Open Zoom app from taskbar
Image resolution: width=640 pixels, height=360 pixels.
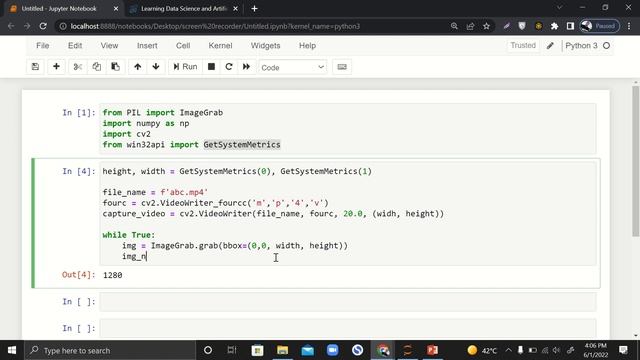(333, 350)
